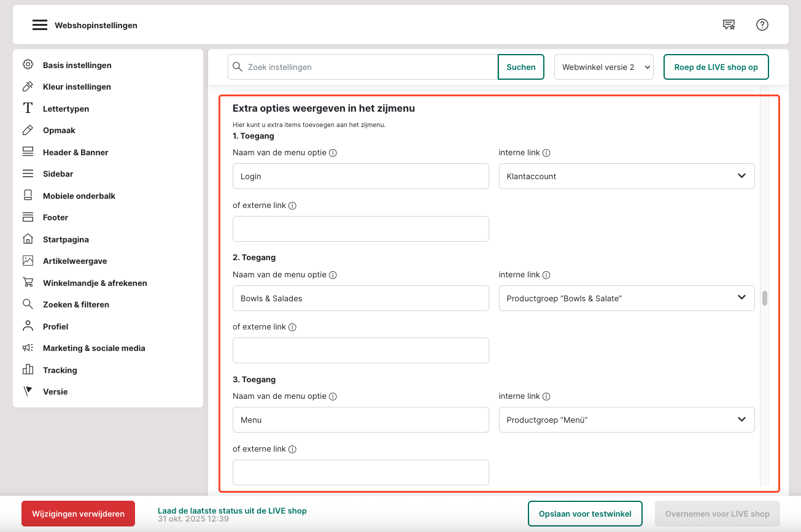Image resolution: width=801 pixels, height=532 pixels.
Task: Click the Marketing & sociale media megaphone icon
Action: tap(28, 348)
